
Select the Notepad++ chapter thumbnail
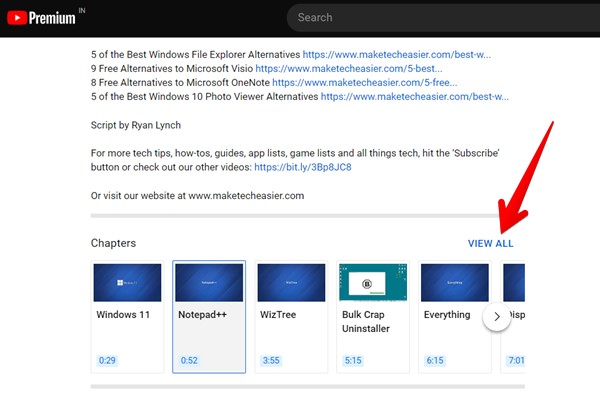(x=209, y=282)
